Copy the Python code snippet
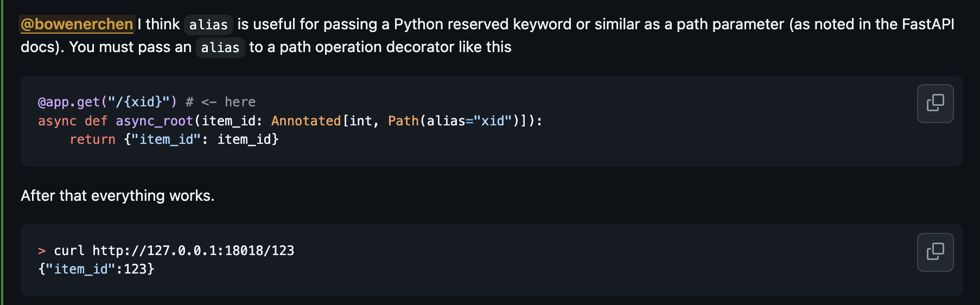Viewport: 980px width, 305px height. [x=935, y=103]
